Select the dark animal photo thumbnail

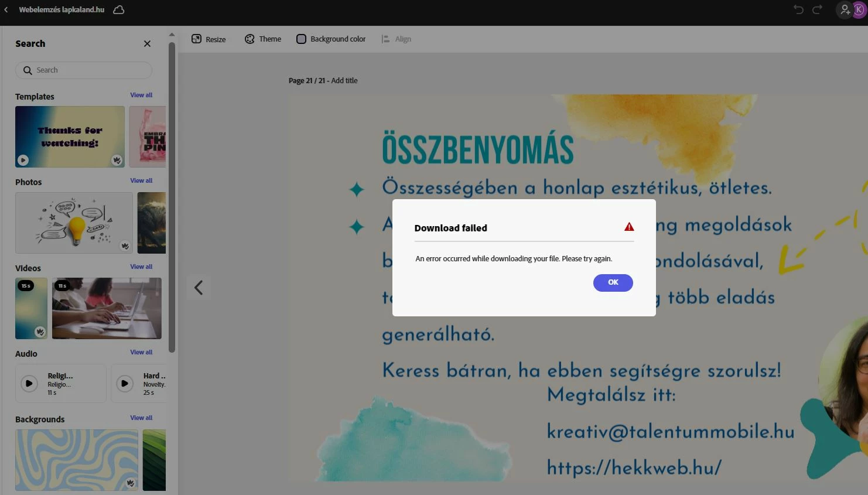(x=152, y=223)
